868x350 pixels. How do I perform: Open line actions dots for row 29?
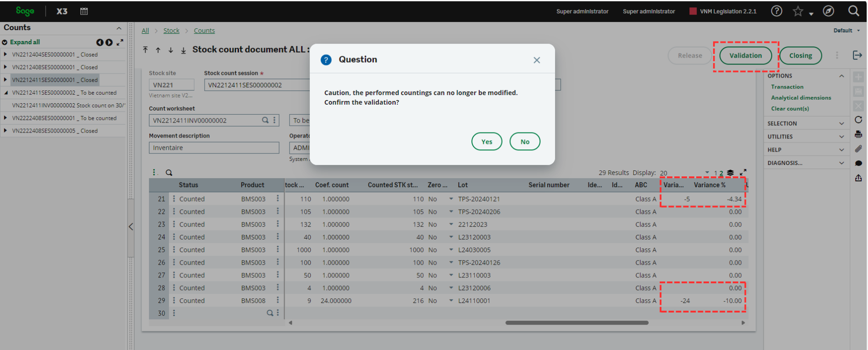(x=174, y=300)
